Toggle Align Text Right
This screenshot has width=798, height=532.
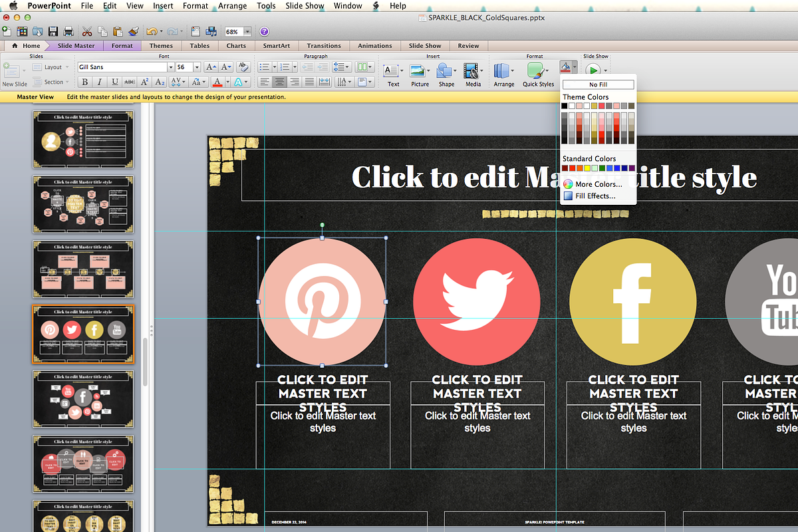click(x=295, y=82)
